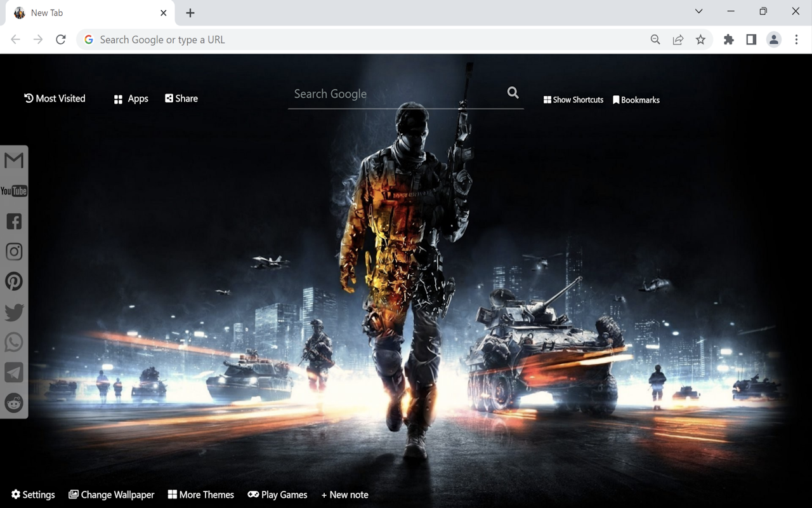812x508 pixels.
Task: Open Reddit from the sidebar
Action: [x=14, y=403]
